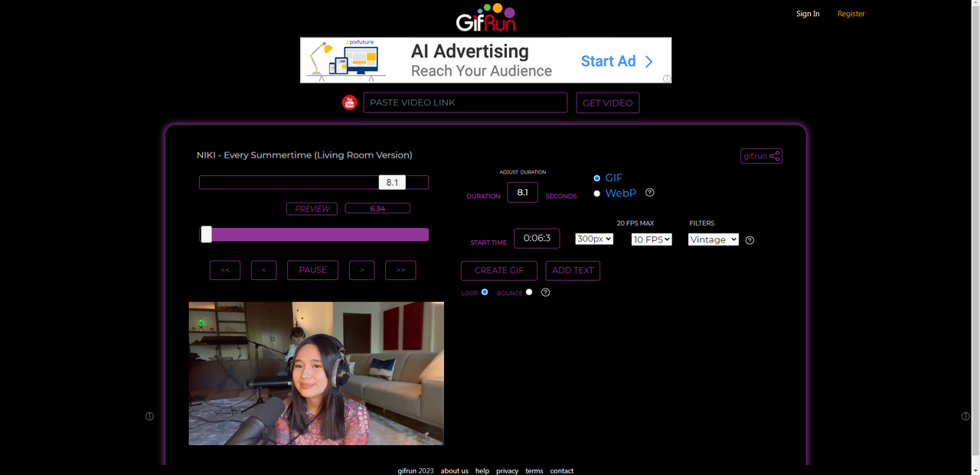Click help icon next to Bounce option
The width and height of the screenshot is (980, 475).
545,292
